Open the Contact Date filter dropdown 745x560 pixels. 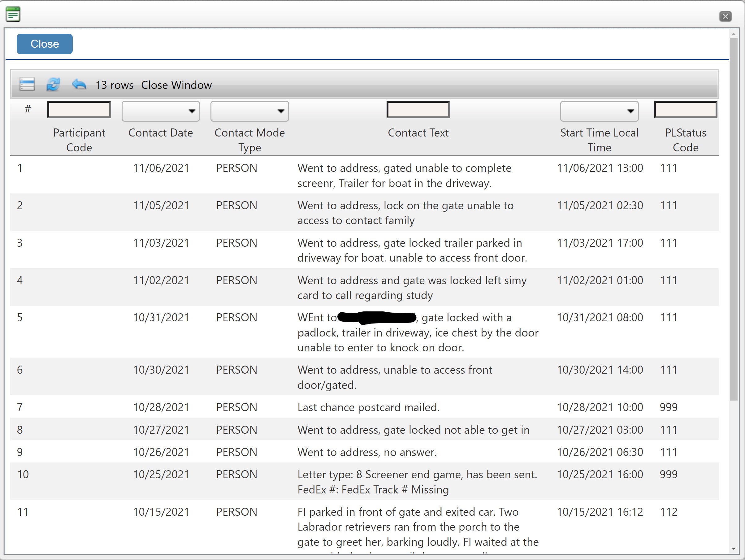tap(161, 111)
